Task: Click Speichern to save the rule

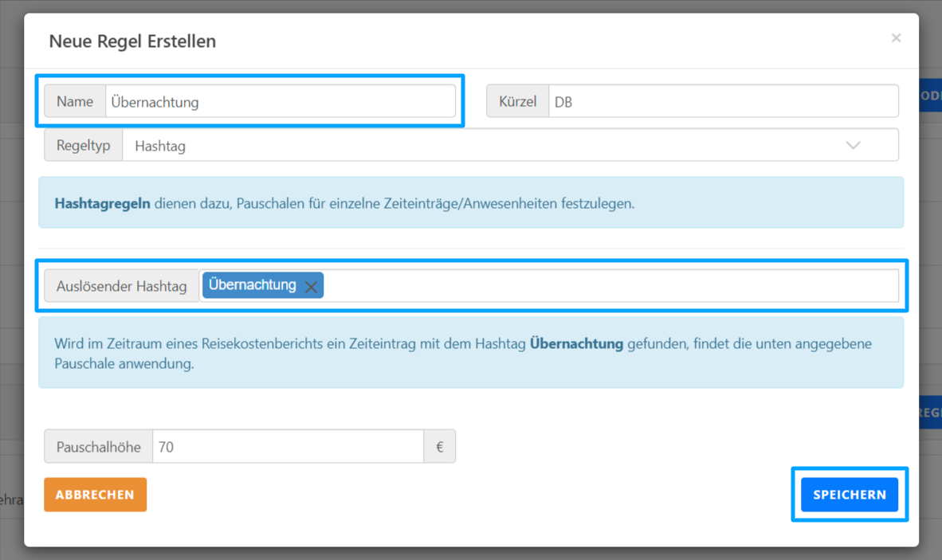Action: coord(850,494)
